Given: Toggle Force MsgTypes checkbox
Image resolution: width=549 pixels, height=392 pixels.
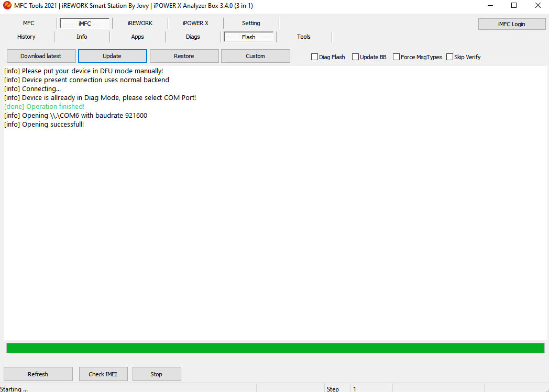Looking at the screenshot, I should coord(397,57).
